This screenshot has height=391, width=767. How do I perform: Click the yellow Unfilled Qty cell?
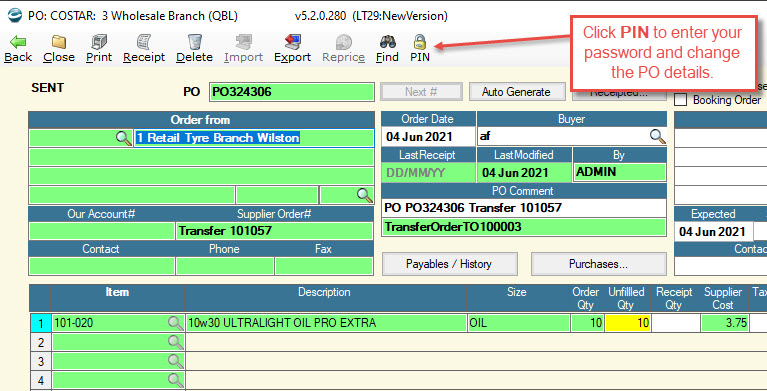tap(628, 323)
